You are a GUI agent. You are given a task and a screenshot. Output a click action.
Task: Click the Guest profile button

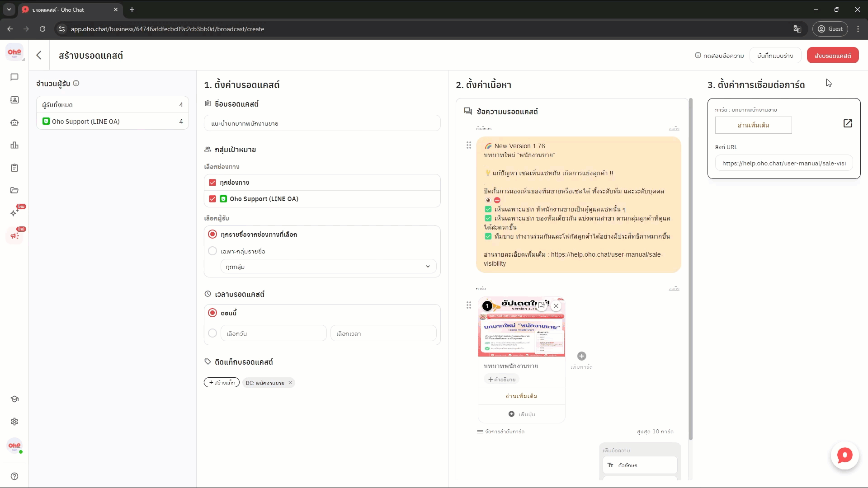point(831,29)
